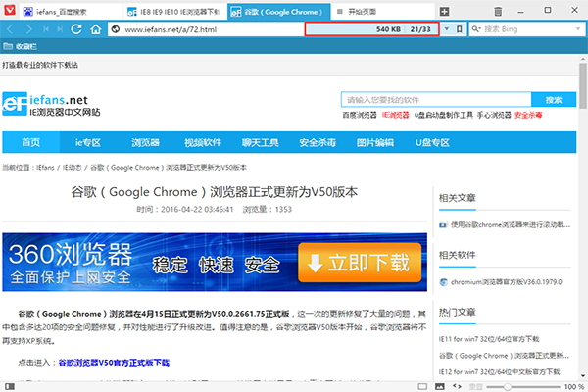Click the fast forward navigation button

60,29
